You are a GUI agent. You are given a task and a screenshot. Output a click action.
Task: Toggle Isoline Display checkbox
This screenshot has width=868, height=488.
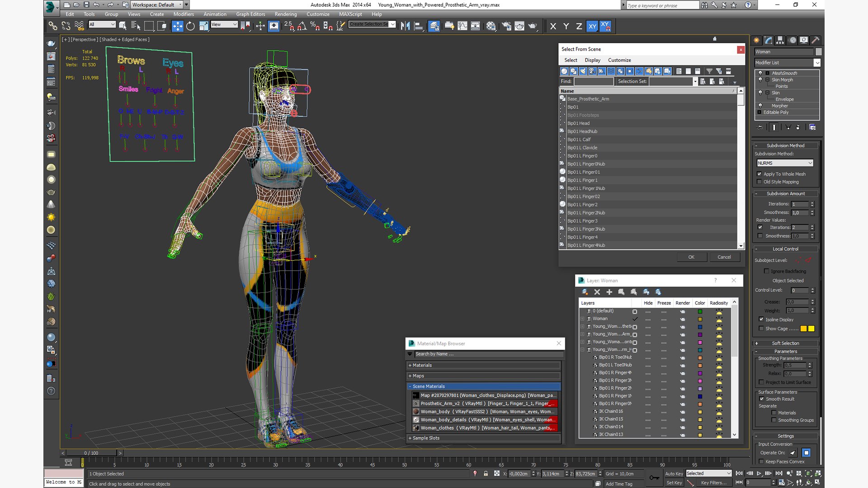[x=761, y=319]
